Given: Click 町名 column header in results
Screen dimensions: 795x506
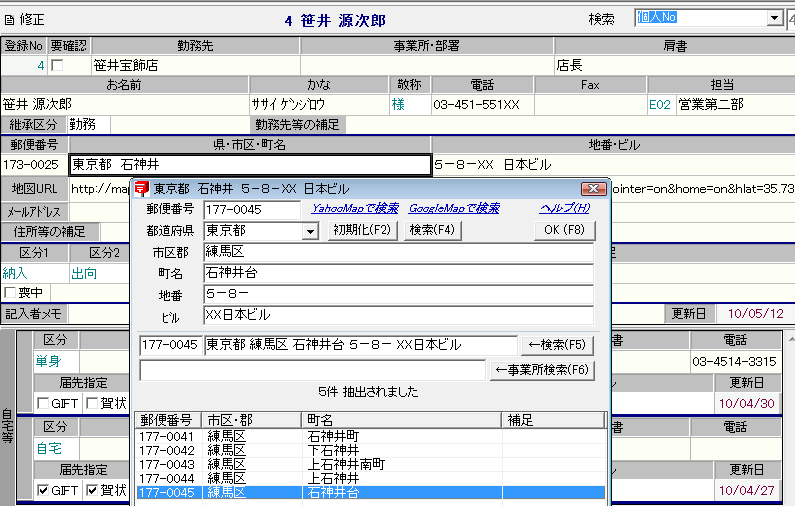Looking at the screenshot, I should coord(402,420).
